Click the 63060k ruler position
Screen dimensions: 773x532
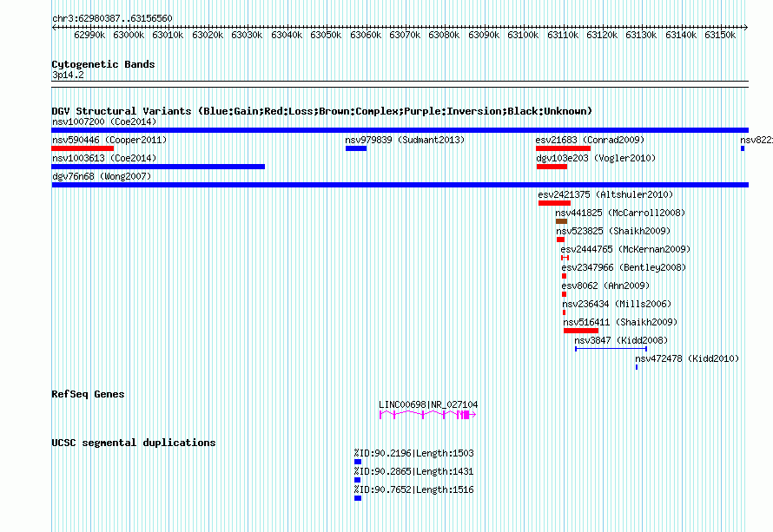366,35
